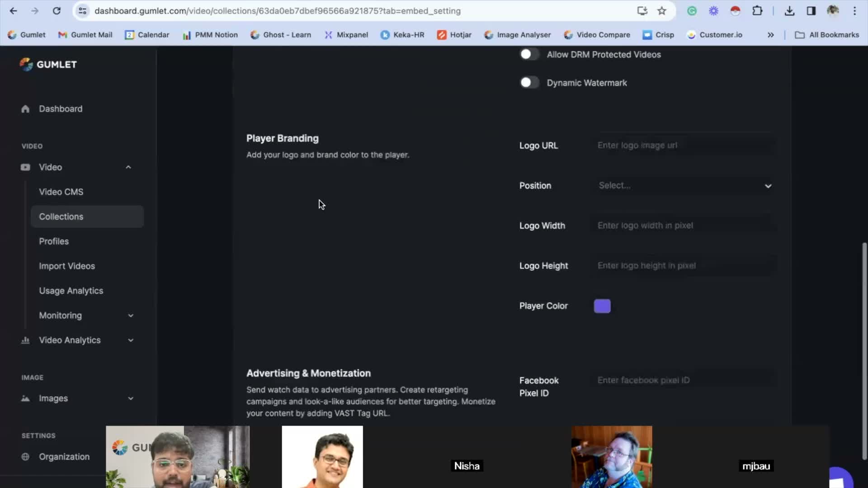The width and height of the screenshot is (868, 488).
Task: Open Video CMS from sidebar
Action: click(x=61, y=192)
